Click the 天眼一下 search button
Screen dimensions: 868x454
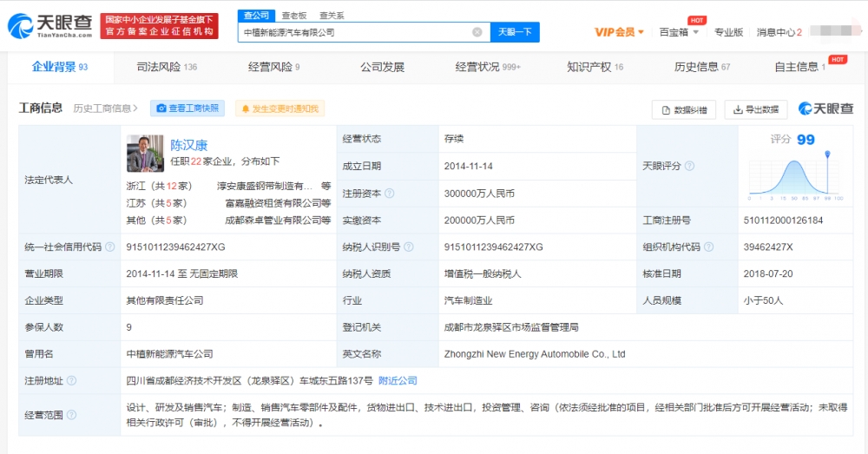(x=515, y=32)
